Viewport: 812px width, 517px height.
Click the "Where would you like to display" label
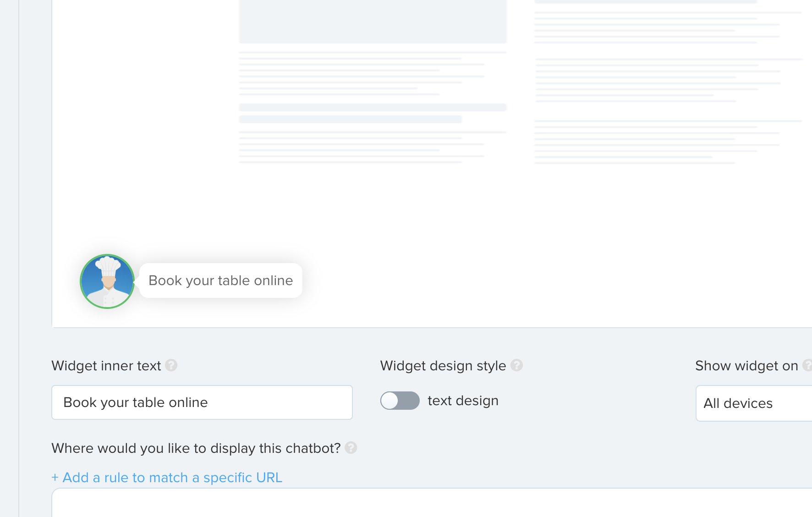coord(196,448)
